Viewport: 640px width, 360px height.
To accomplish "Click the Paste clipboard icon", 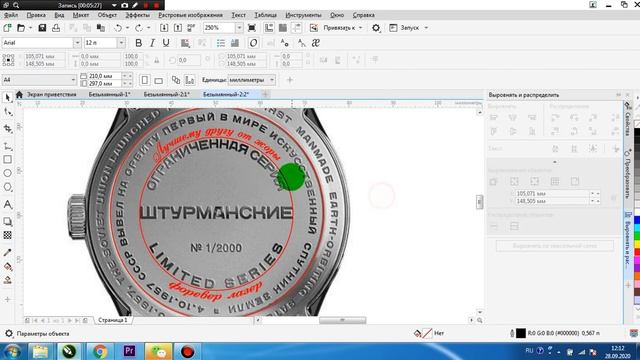I will pos(100,28).
